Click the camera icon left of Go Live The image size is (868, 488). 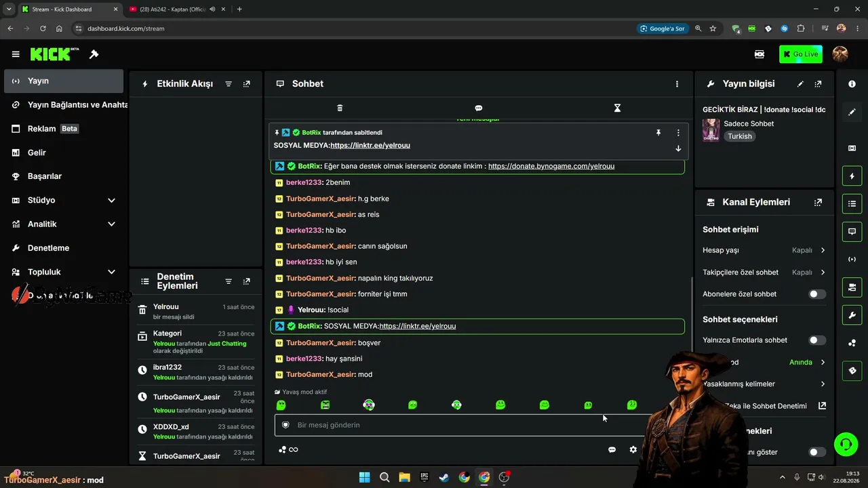point(759,54)
